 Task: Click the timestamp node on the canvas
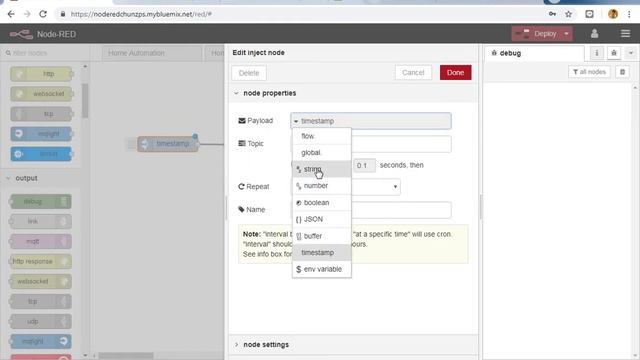(x=168, y=144)
